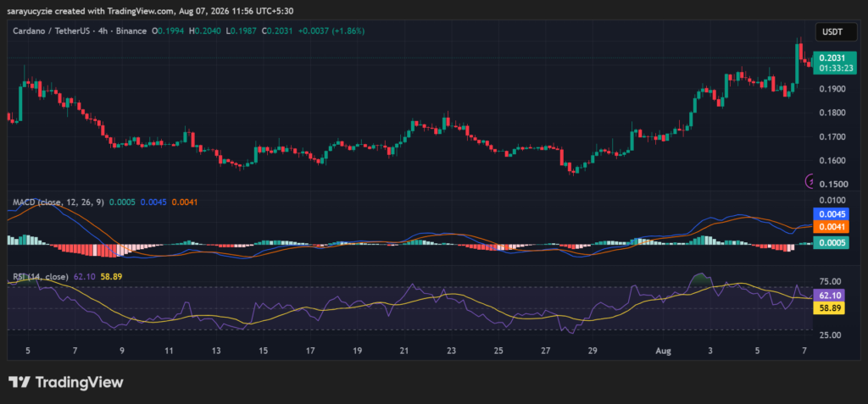Click the sarayucyzie created with TradingView.com caption
The image size is (868, 404).
click(x=150, y=10)
